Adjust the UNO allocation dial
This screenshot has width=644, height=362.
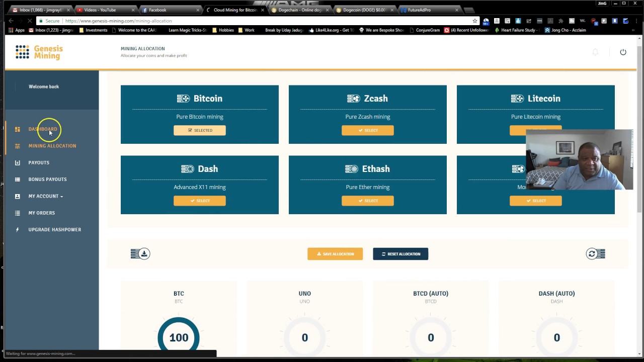click(304, 337)
